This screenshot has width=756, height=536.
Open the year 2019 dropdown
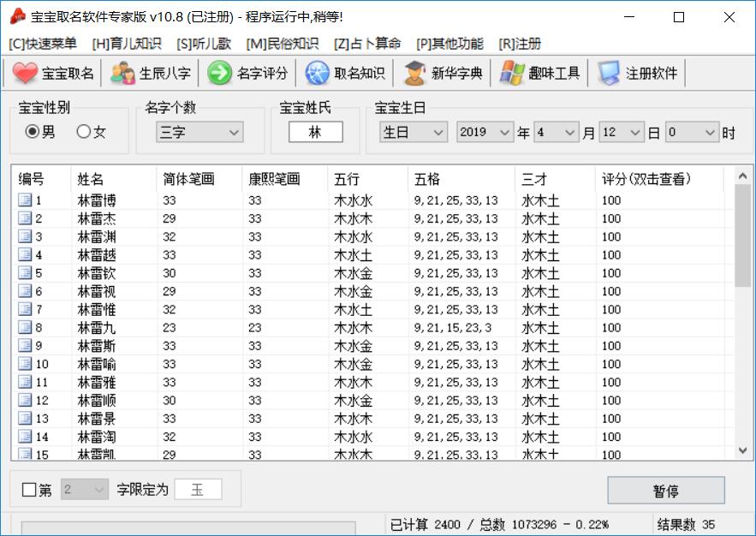click(x=485, y=132)
